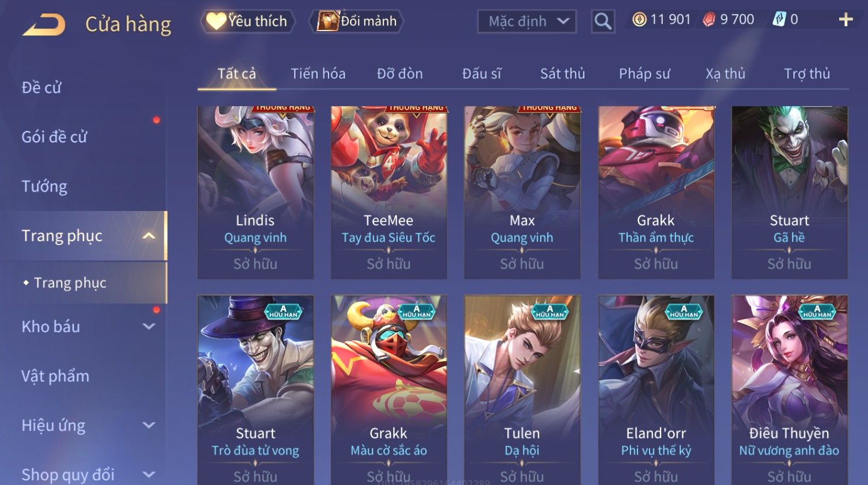Switch to the Pháp sư tab
868x485 pixels.
pos(644,74)
